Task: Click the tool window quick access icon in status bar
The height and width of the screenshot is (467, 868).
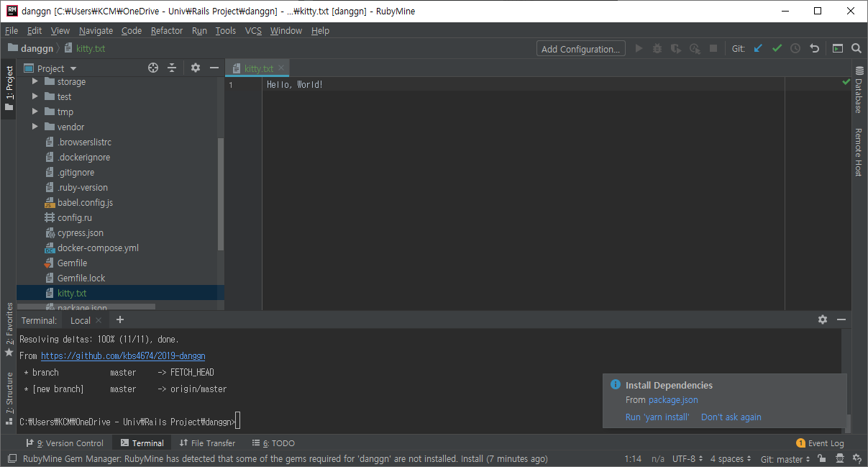Action: (12, 458)
